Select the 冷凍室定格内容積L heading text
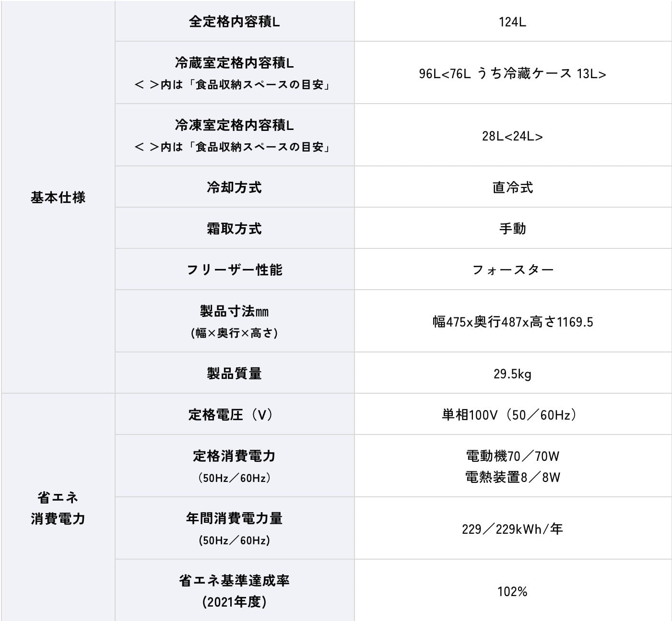 click(234, 125)
